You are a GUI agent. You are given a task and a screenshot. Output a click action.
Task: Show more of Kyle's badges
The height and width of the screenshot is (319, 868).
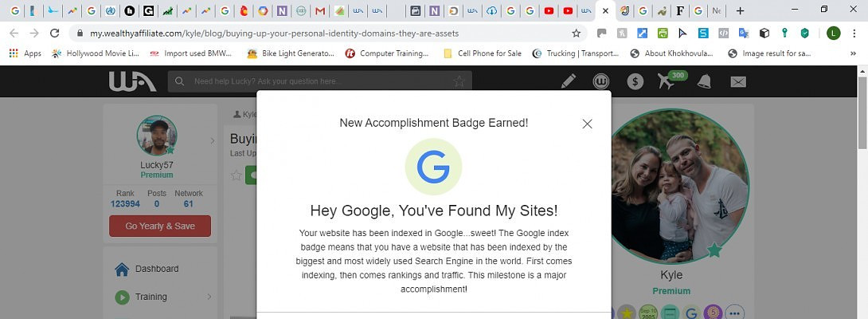(x=734, y=313)
